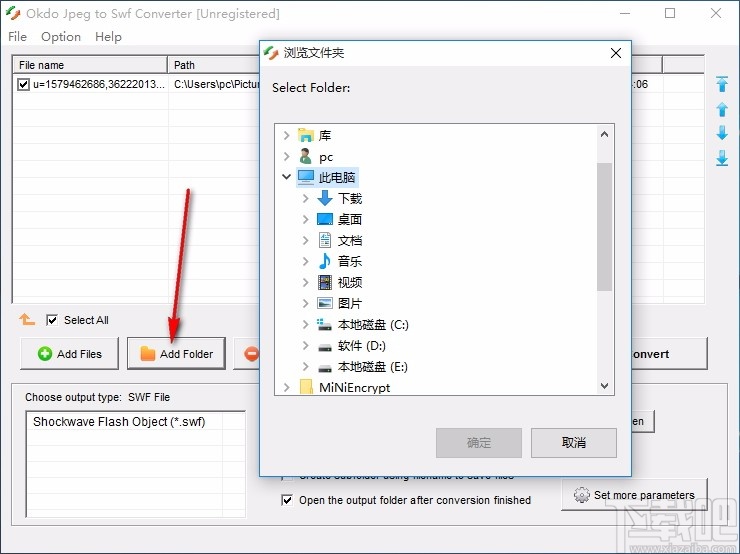
Task: Click the orange up-level arrow icon
Action: (27, 320)
